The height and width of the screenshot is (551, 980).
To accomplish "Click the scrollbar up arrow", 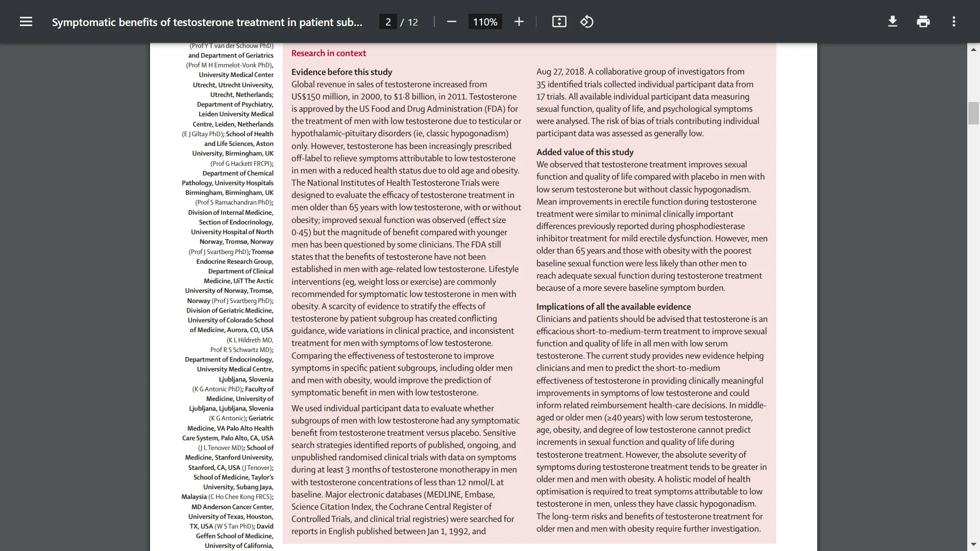I will click(973, 49).
